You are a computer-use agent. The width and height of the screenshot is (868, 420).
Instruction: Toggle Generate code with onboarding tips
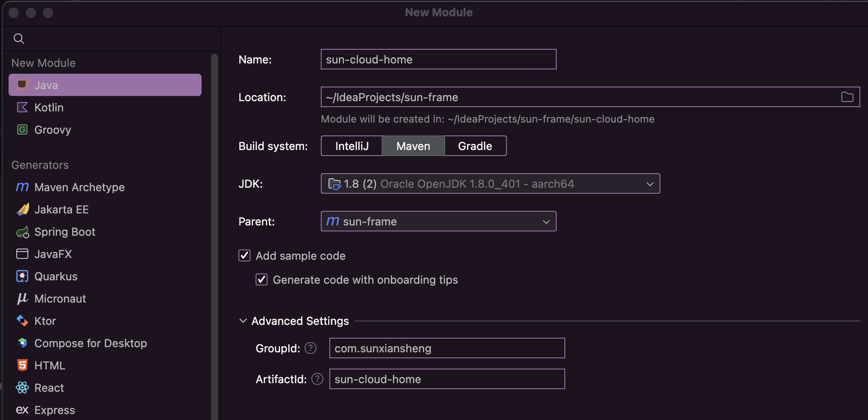[262, 279]
